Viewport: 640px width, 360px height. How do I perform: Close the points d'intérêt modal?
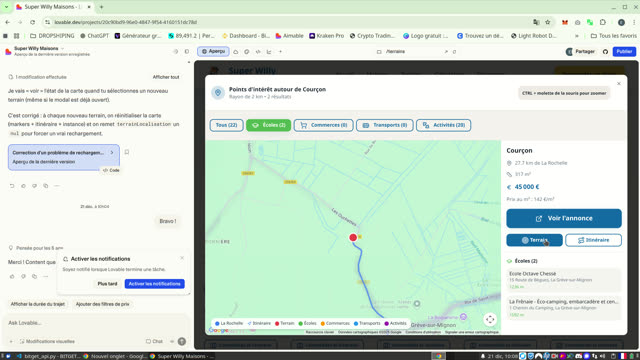(x=618, y=84)
